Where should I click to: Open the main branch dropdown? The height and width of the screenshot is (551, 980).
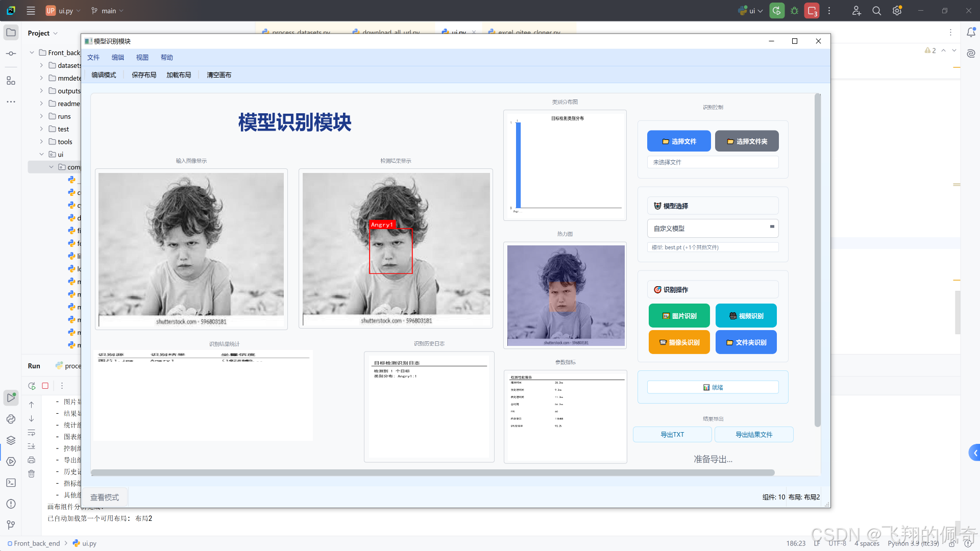107,11
